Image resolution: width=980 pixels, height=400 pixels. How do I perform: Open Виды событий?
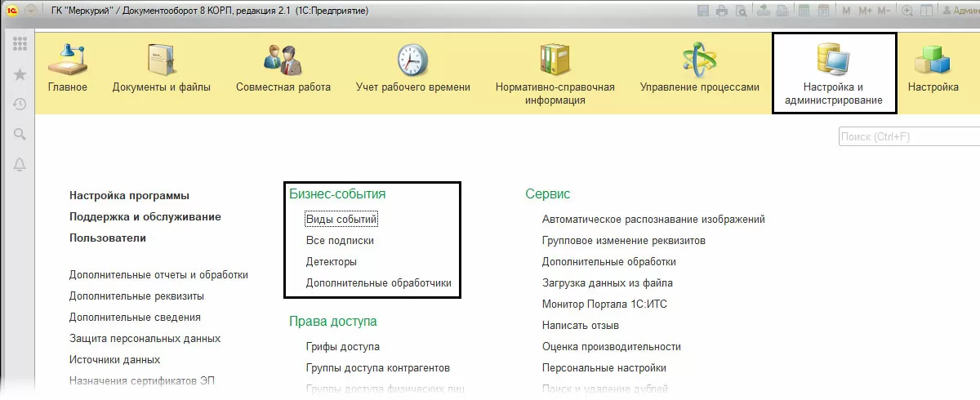341,220
